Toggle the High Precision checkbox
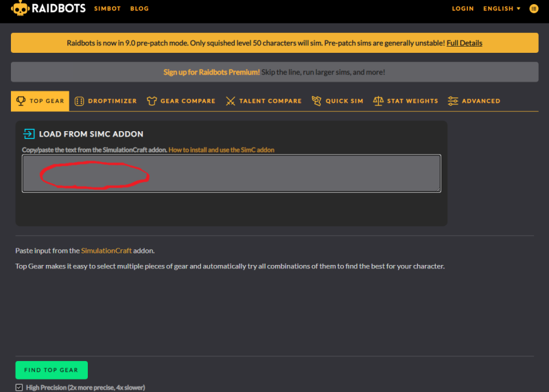This screenshot has width=549, height=392. [x=19, y=387]
